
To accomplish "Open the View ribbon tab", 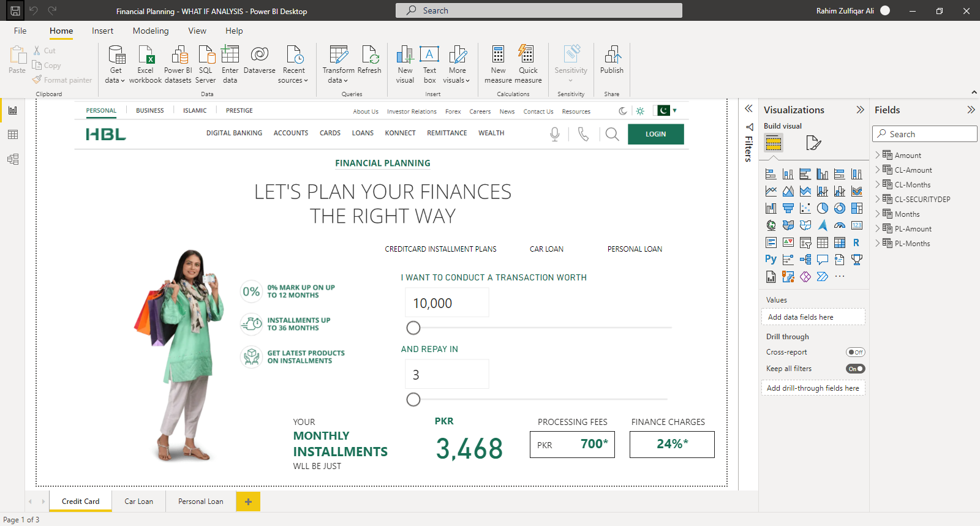I will [x=197, y=31].
